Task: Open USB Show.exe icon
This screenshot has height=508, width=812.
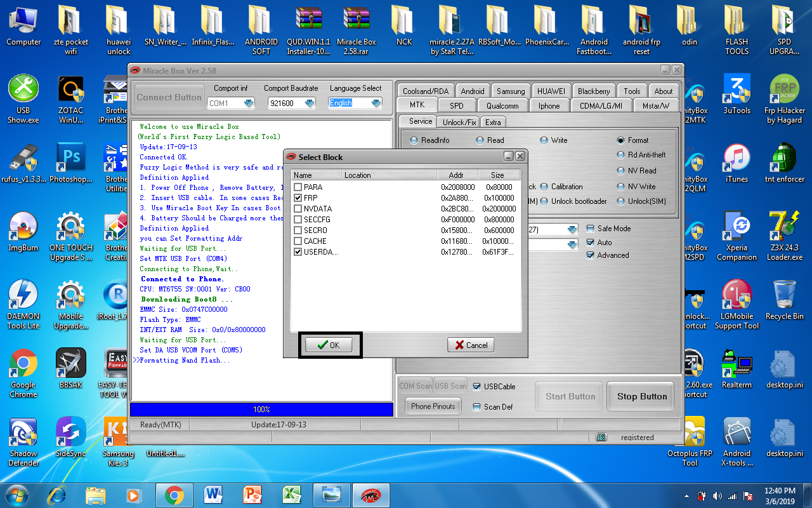Action: (x=23, y=99)
